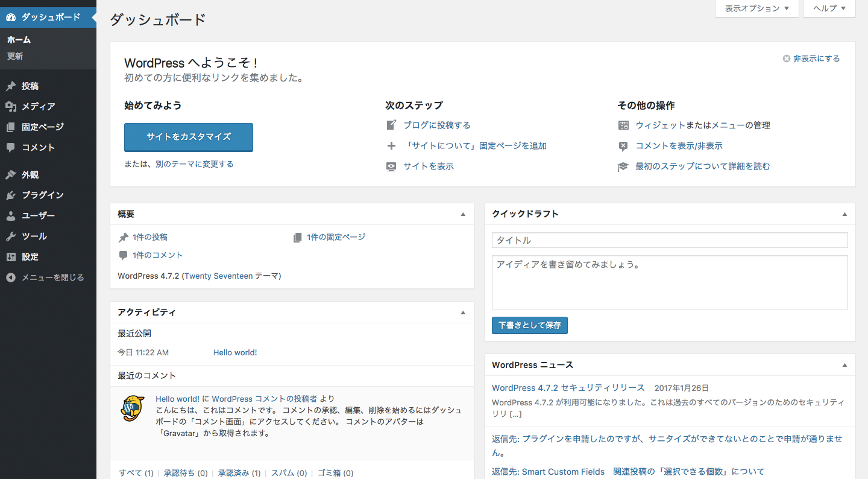868x479 pixels.
Task: Open the ブログに投稿する link
Action: (437, 125)
